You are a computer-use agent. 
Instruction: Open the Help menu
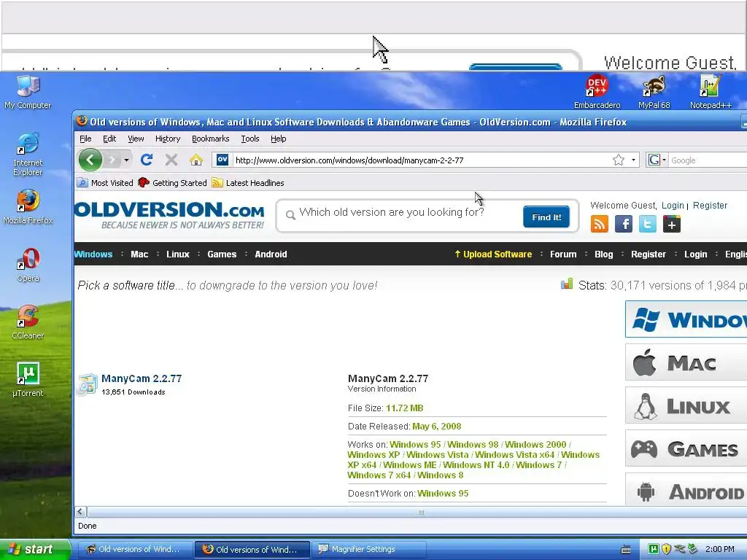pyautogui.click(x=279, y=139)
